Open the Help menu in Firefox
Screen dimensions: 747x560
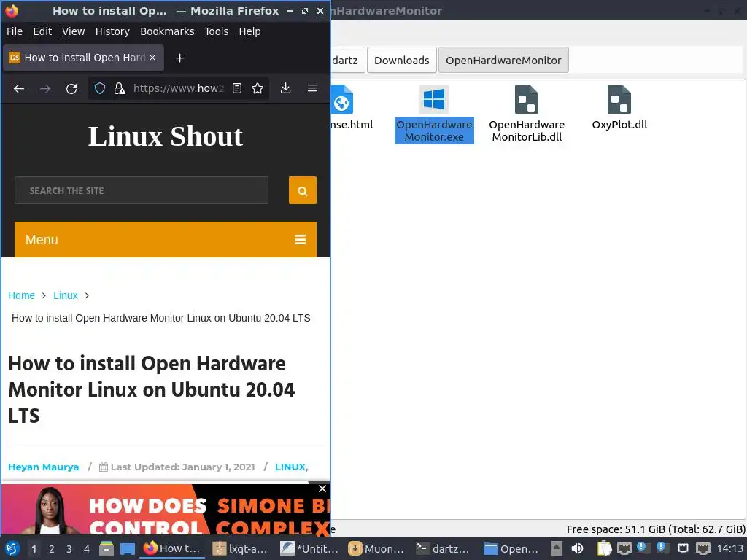(x=249, y=31)
